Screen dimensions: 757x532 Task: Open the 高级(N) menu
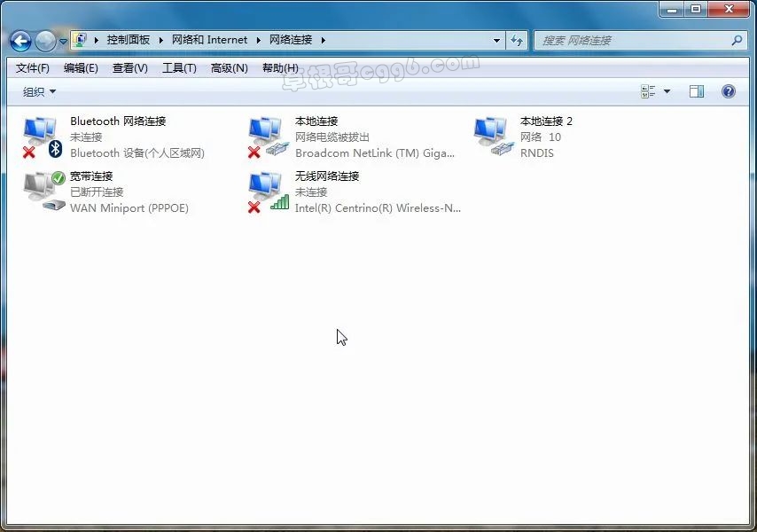click(229, 68)
